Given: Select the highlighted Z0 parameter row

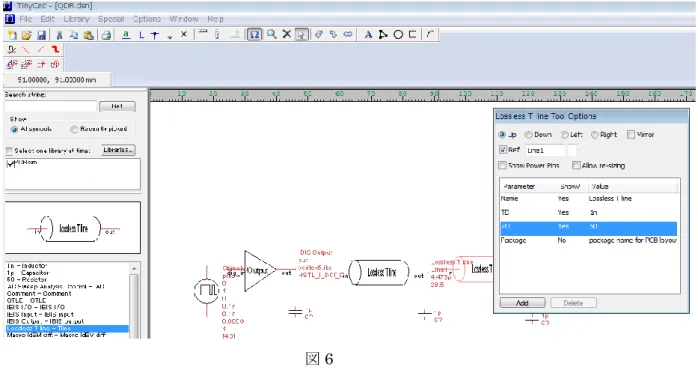Looking at the screenshot, I should pos(588,227).
